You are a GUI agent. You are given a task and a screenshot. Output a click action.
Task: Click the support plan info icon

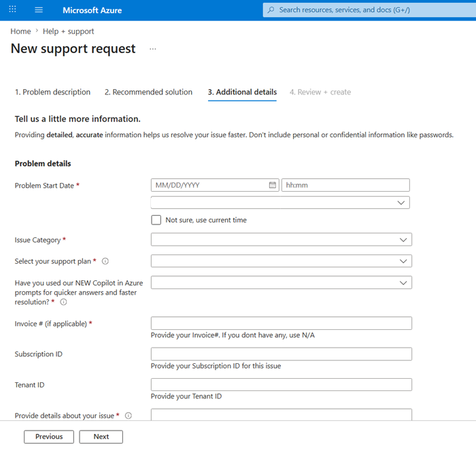tap(105, 261)
